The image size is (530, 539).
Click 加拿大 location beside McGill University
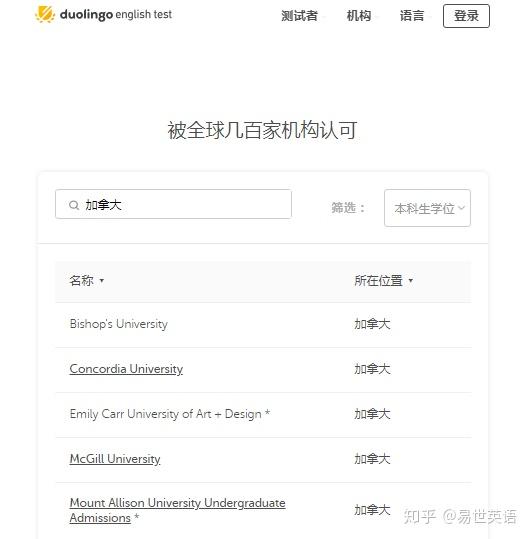click(372, 459)
